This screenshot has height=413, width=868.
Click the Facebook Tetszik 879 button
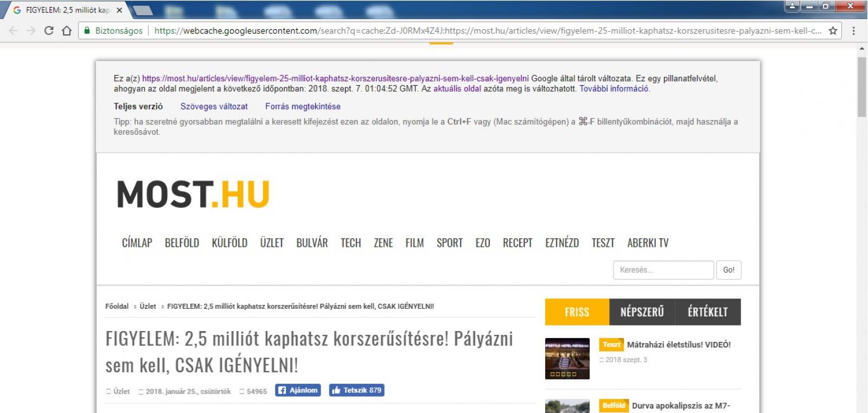(356, 390)
